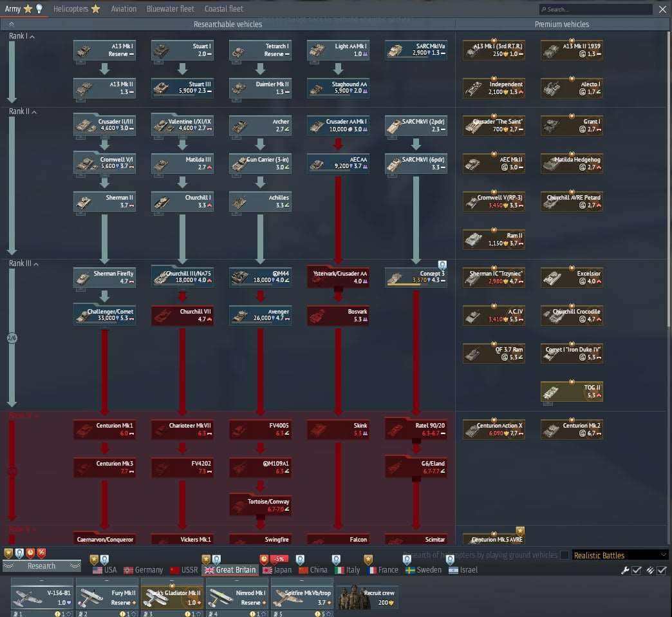Image resolution: width=672 pixels, height=617 pixels.
Task: Click the blue marker badge above Sweden
Action: click(x=407, y=559)
